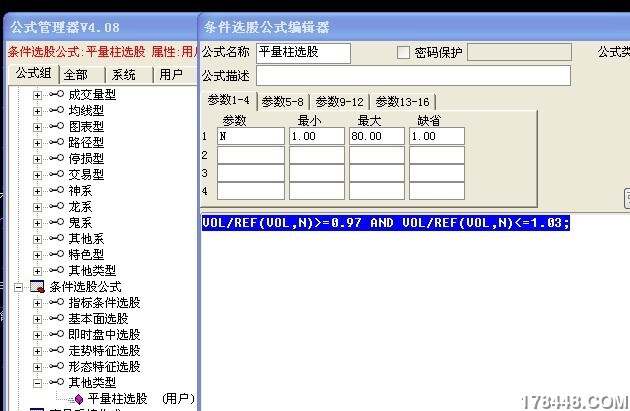This screenshot has height=411, width=630.
Task: Click the purple diamond icon of 平量柱选股
Action: (79, 399)
